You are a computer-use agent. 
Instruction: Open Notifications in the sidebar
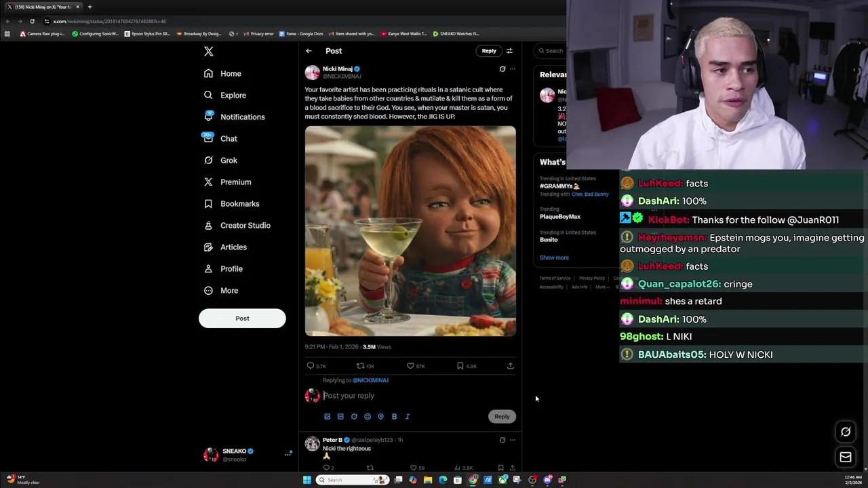[235, 117]
